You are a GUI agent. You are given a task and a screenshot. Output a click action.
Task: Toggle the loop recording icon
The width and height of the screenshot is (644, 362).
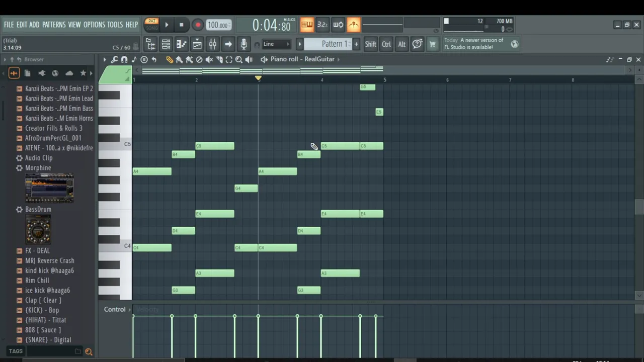click(338, 25)
